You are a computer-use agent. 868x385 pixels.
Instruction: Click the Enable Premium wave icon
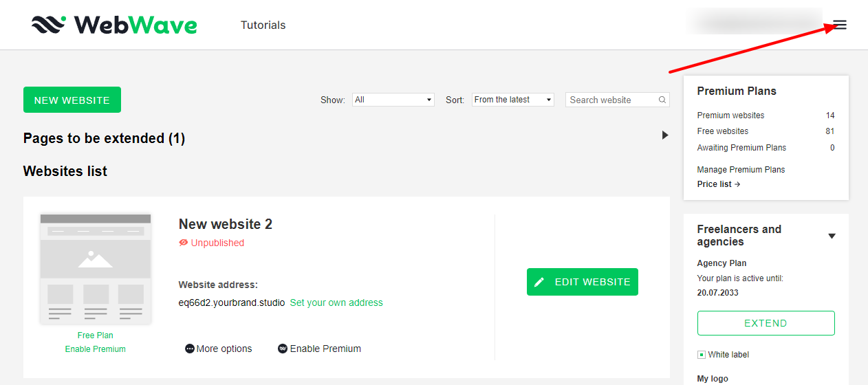(x=282, y=349)
